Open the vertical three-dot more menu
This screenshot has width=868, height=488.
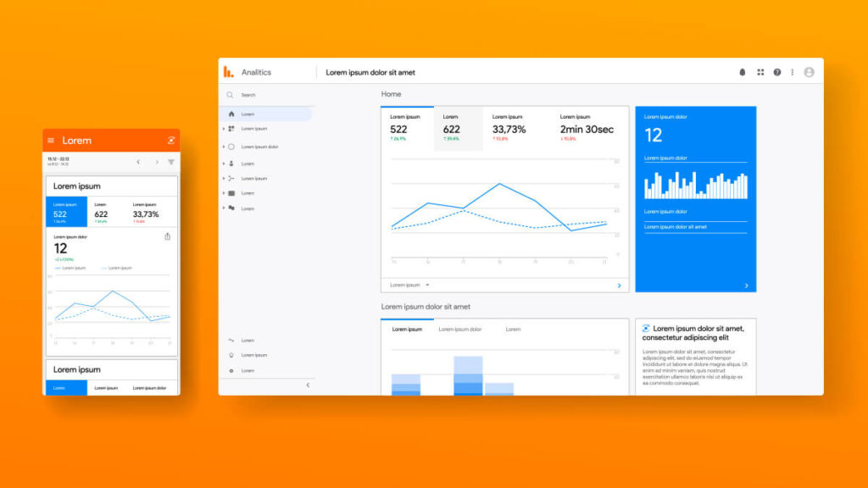coord(793,73)
